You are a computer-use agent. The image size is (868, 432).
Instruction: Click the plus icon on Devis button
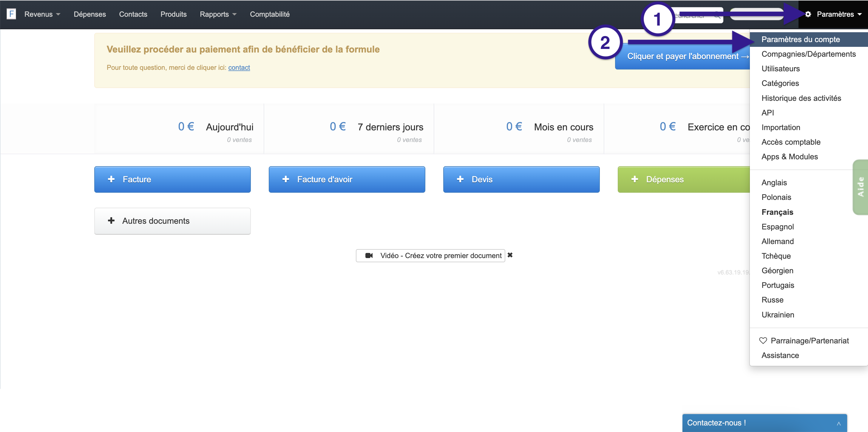pyautogui.click(x=460, y=179)
